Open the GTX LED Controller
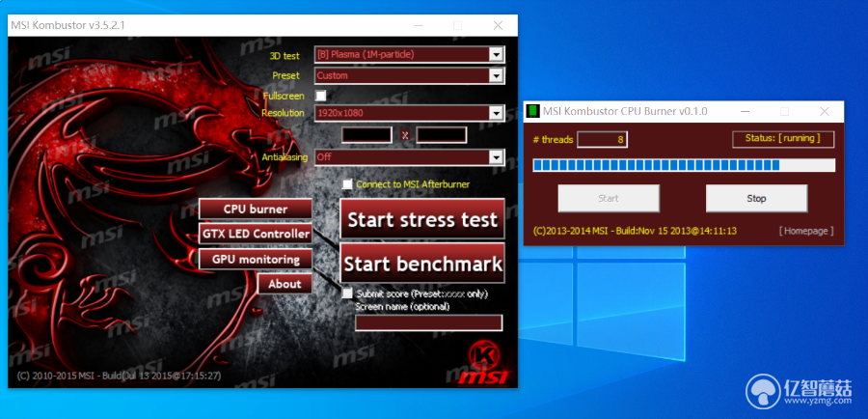Image resolution: width=868 pixels, height=419 pixels. (256, 234)
